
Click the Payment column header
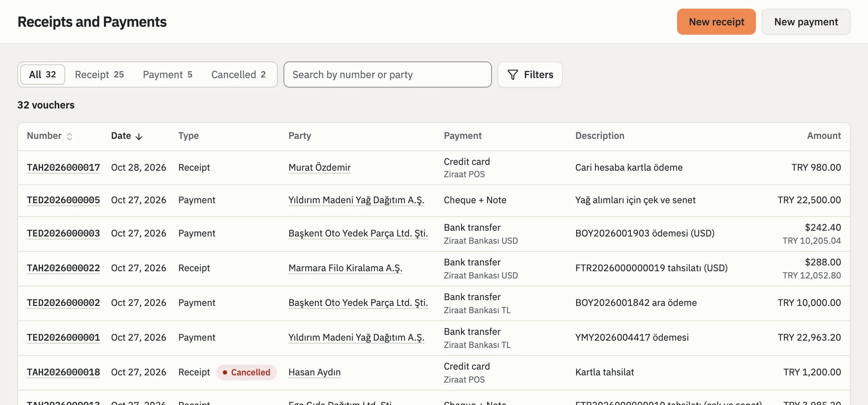[x=463, y=136]
